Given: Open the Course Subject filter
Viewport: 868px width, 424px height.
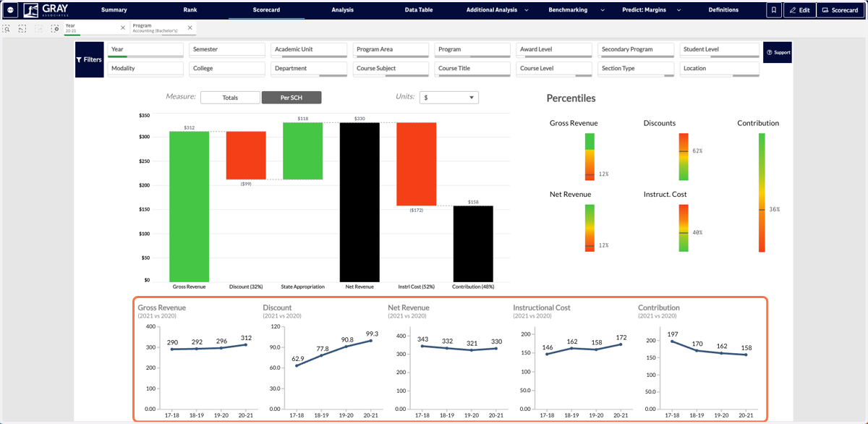Looking at the screenshot, I should (x=391, y=69).
